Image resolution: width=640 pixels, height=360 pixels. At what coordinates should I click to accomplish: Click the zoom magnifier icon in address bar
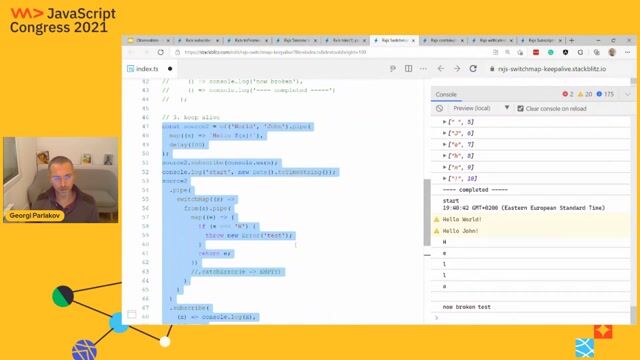(x=507, y=52)
